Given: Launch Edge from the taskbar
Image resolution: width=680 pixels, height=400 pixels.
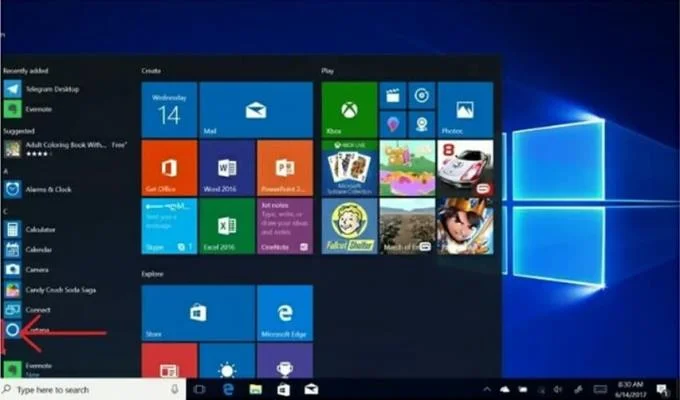Looking at the screenshot, I should [228, 390].
